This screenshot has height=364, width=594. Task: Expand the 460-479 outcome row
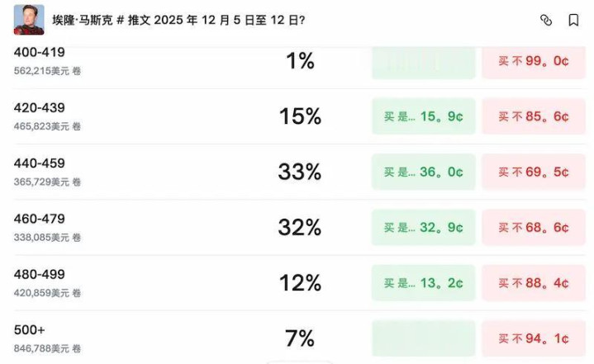(x=165, y=228)
